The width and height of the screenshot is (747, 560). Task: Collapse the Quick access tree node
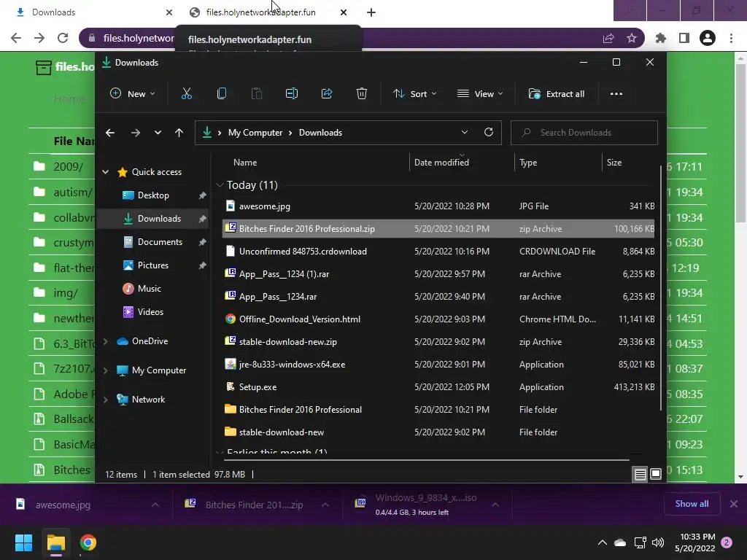[105, 172]
